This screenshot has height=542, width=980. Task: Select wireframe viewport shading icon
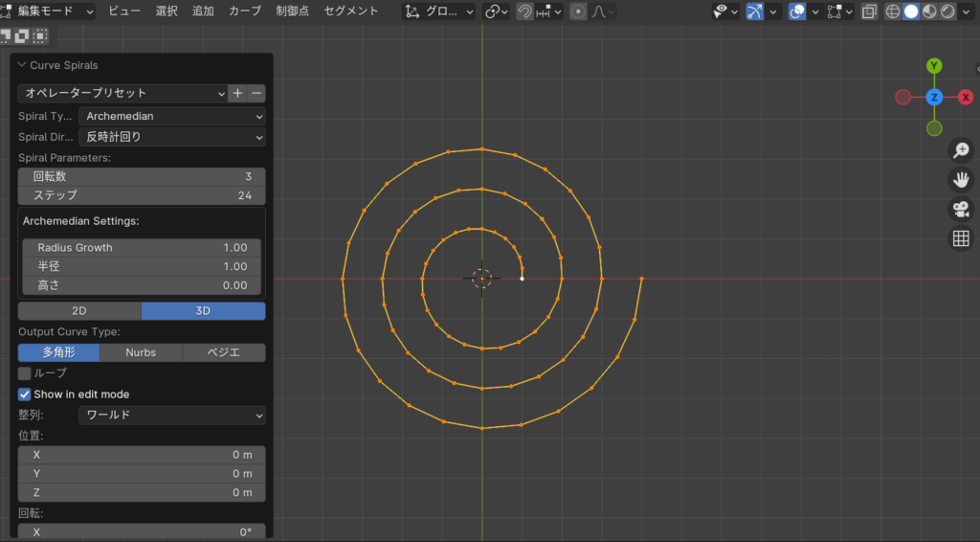893,11
